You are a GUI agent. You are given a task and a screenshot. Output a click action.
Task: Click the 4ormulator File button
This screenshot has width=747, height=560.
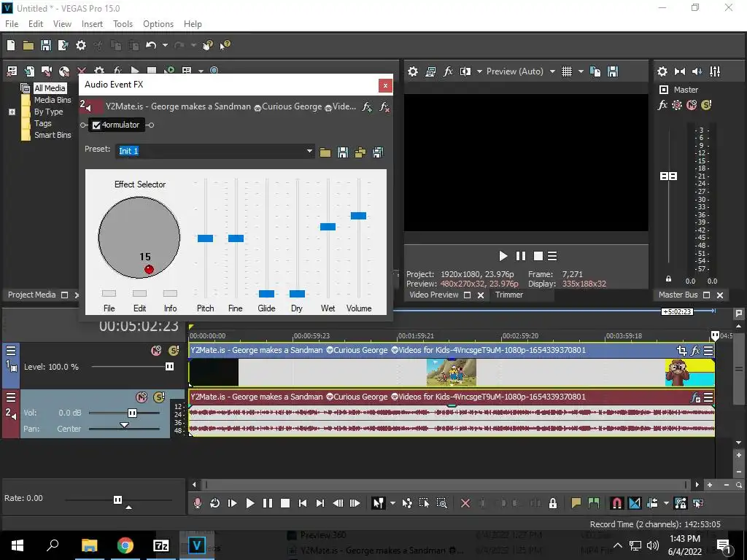[x=109, y=293]
